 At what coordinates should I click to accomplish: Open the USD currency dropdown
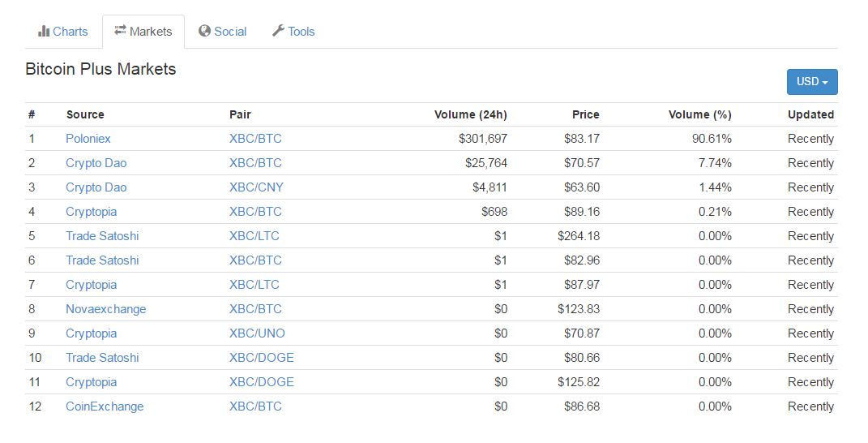[x=812, y=81]
